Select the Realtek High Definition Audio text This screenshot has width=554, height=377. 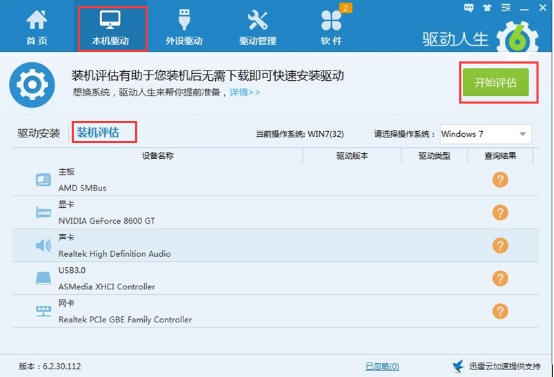tap(114, 254)
